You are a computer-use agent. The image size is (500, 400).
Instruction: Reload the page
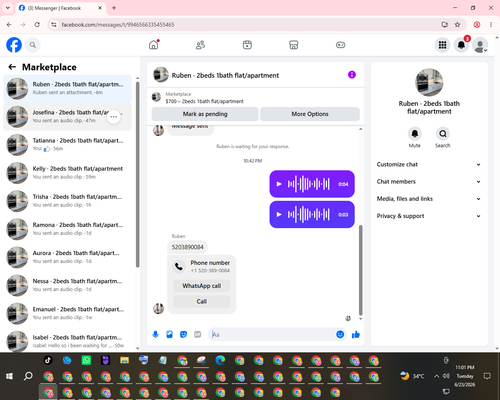pos(37,24)
